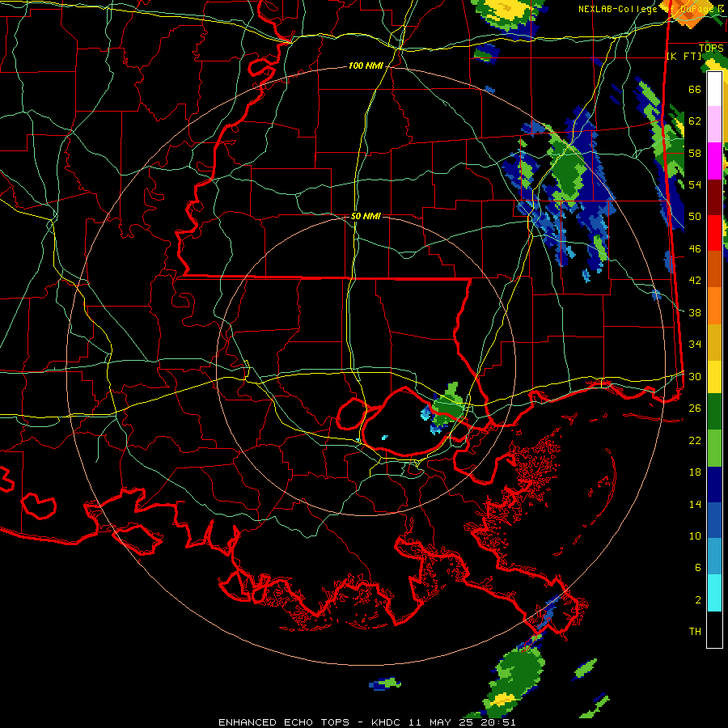Image resolution: width=728 pixels, height=728 pixels.
Task: Click the 14 legend value
Action: tap(695, 504)
